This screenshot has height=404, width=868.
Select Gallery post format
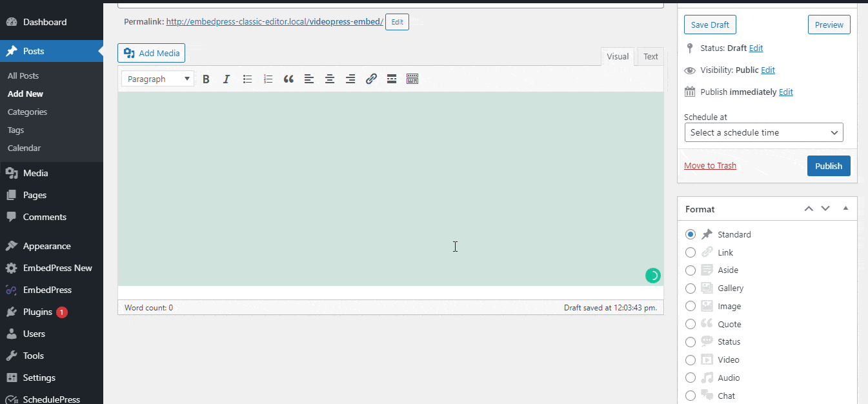[x=691, y=288]
